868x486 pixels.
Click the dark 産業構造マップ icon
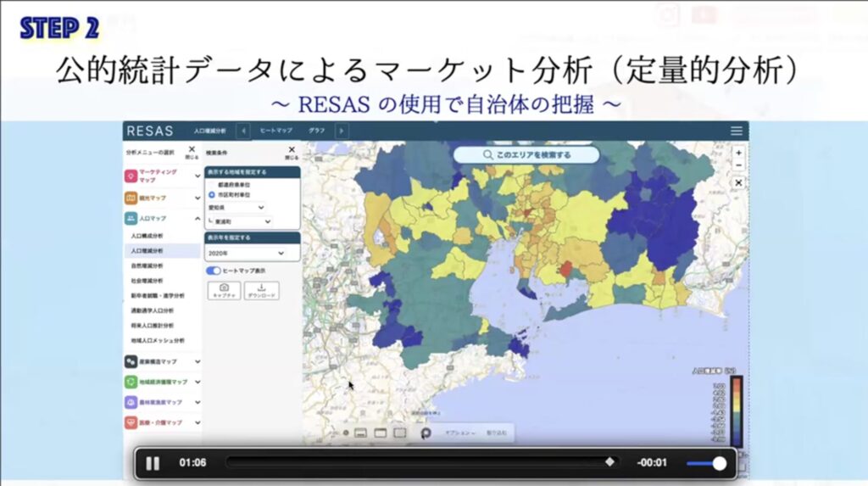[131, 361]
